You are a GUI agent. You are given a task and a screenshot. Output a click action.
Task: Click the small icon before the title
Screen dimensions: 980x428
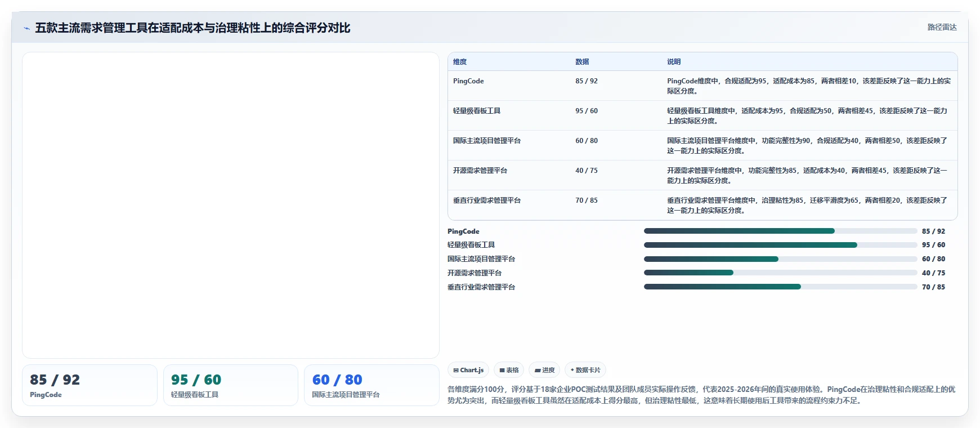coord(26,28)
